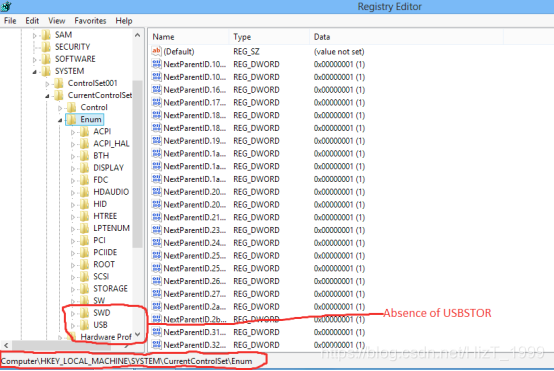Select the SW tree key
The width and height of the screenshot is (554, 371).
pos(99,300)
